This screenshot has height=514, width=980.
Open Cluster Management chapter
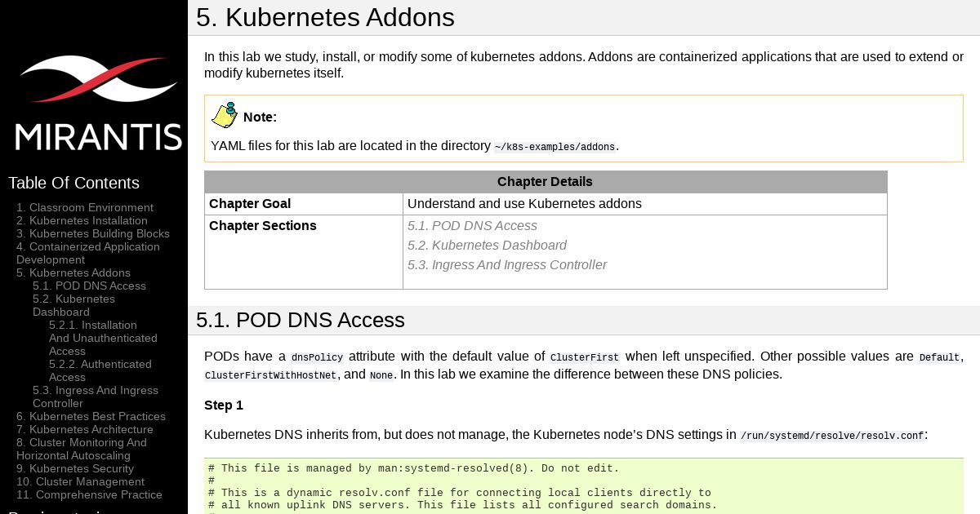80,481
